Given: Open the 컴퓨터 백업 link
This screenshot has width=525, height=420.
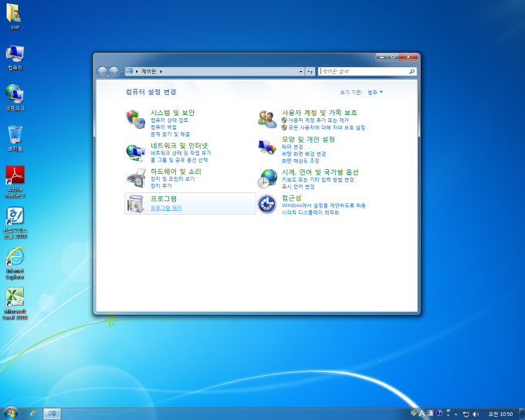Looking at the screenshot, I should click(x=164, y=127).
